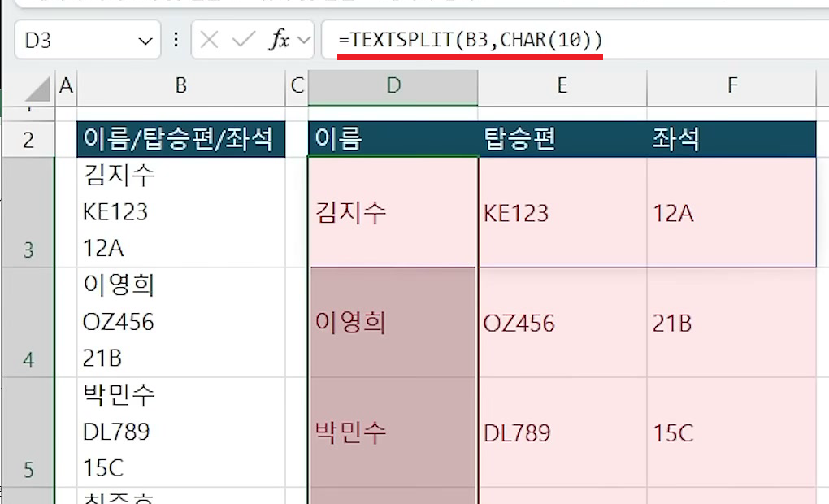This screenshot has height=504, width=829.
Task: Select cell D5 with '박민수'
Action: (x=393, y=432)
